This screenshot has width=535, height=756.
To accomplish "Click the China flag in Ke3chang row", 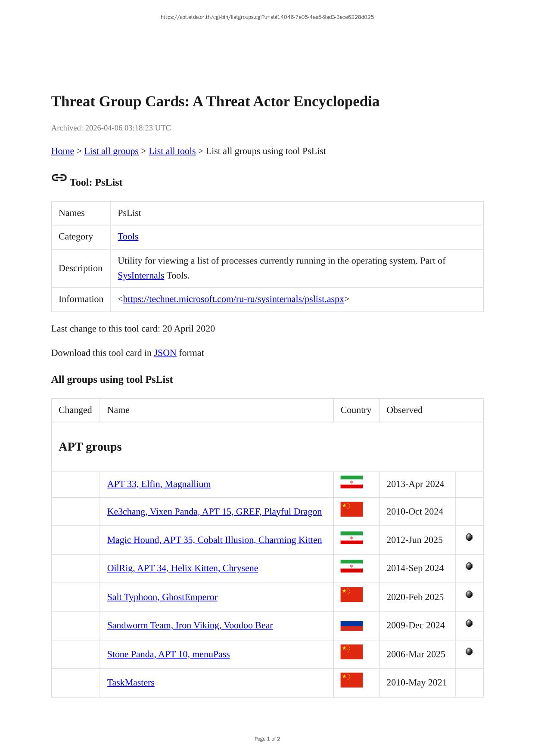I will (351, 509).
